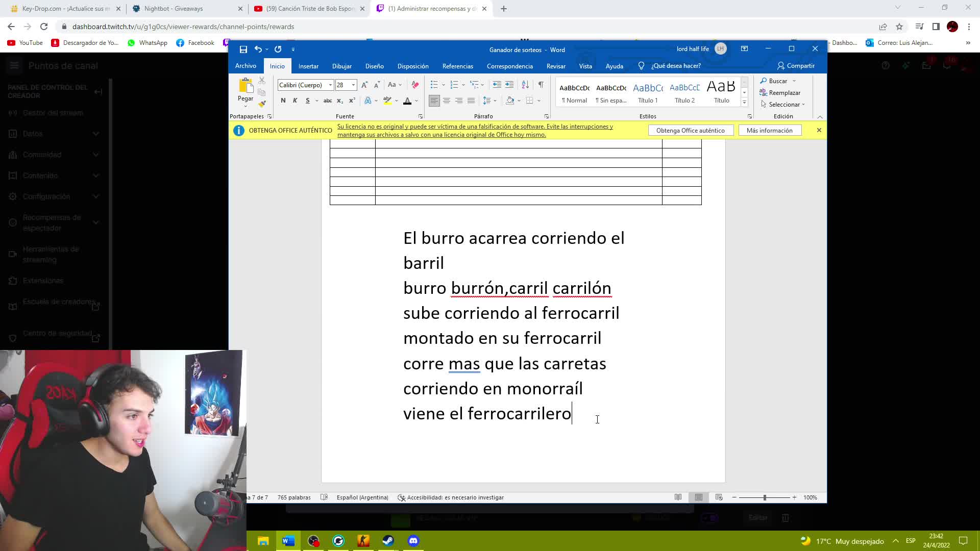This screenshot has height=551, width=980.
Task: Apply the Título 1 style
Action: click(x=648, y=93)
